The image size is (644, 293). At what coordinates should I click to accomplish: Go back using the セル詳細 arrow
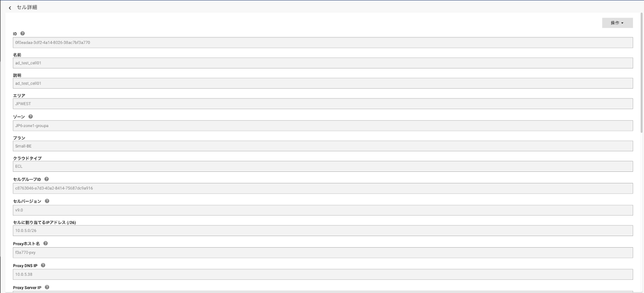click(x=10, y=8)
